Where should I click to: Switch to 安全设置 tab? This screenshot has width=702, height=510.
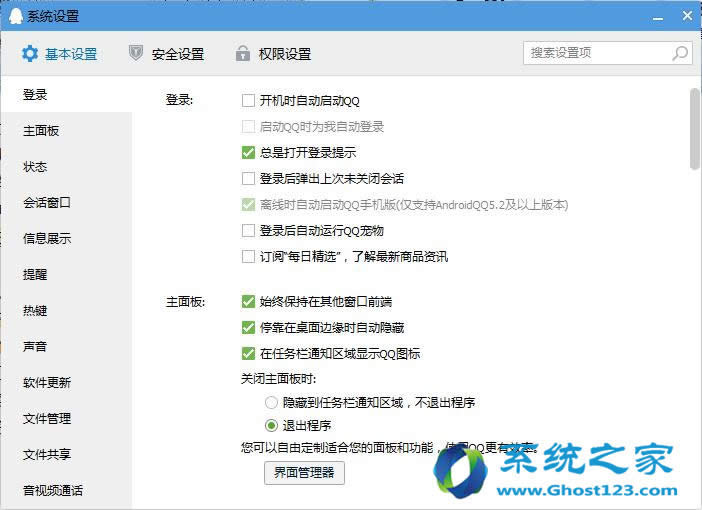pyautogui.click(x=177, y=54)
